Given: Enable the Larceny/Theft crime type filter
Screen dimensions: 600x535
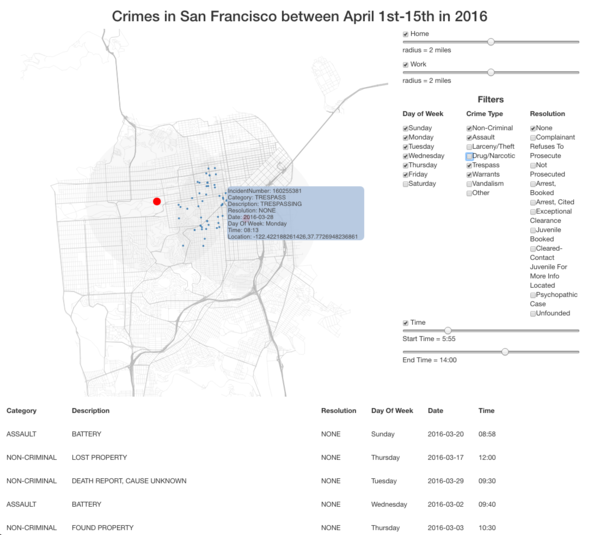Looking at the screenshot, I should pyautogui.click(x=469, y=147).
